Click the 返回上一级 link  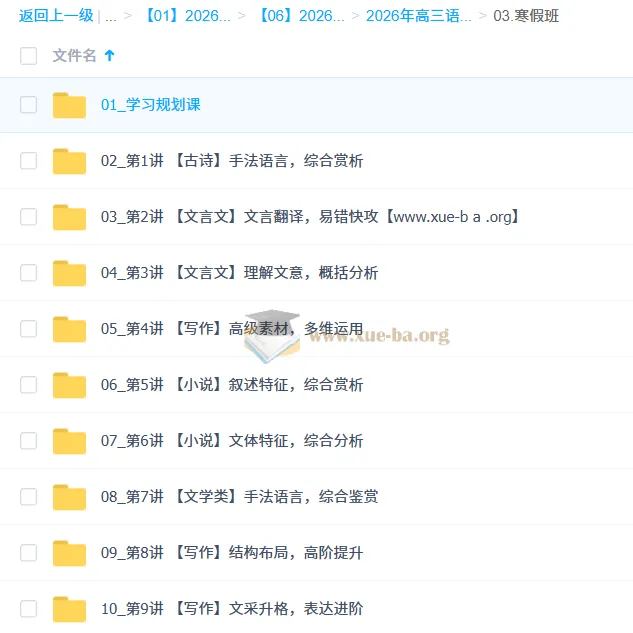pyautogui.click(x=56, y=16)
